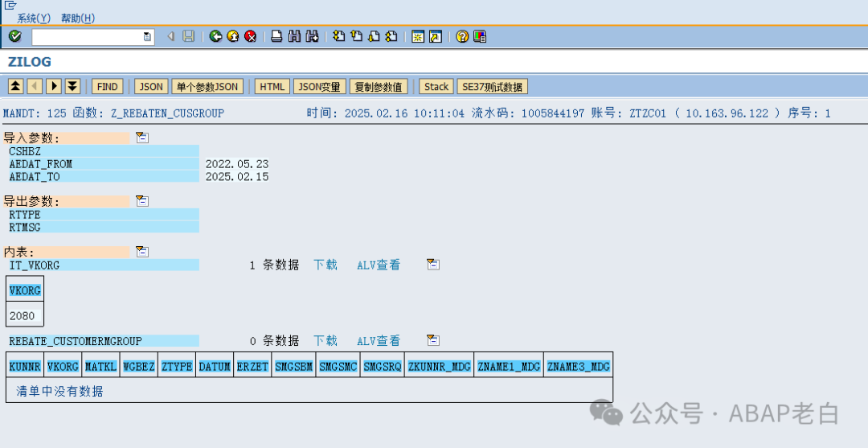Click the 复制参数值 button
868x448 pixels.
tap(379, 86)
